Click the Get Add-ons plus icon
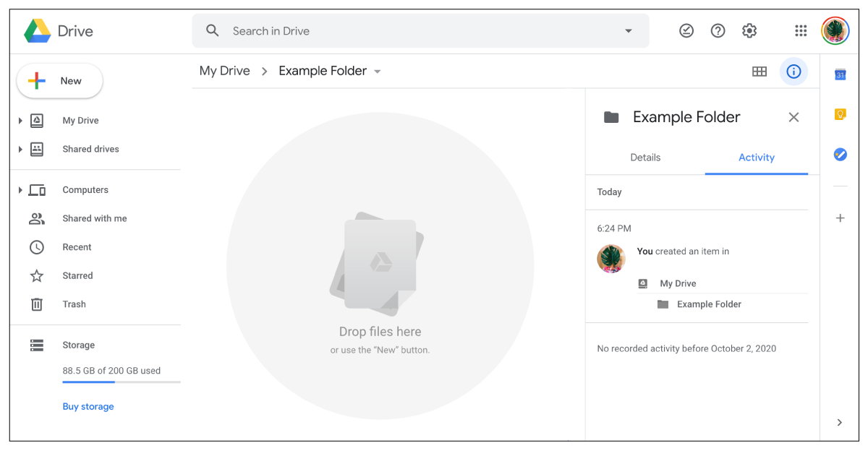Image resolution: width=868 pixels, height=451 pixels. (840, 218)
